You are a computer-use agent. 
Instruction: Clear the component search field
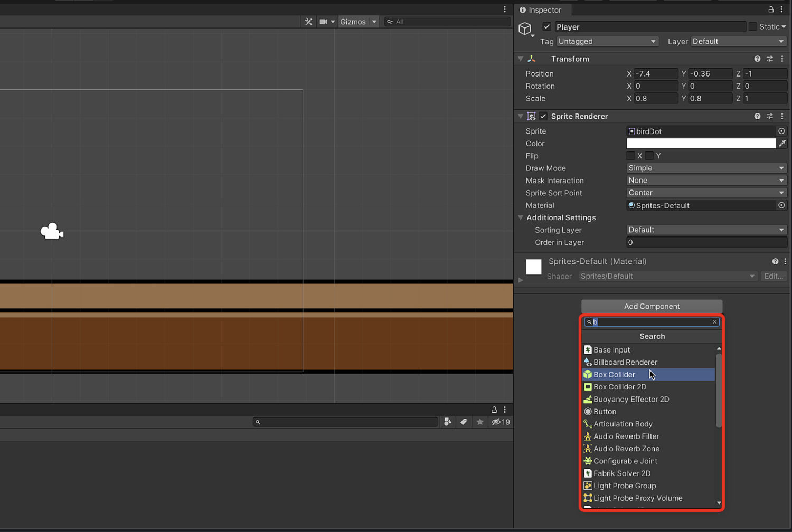point(715,322)
